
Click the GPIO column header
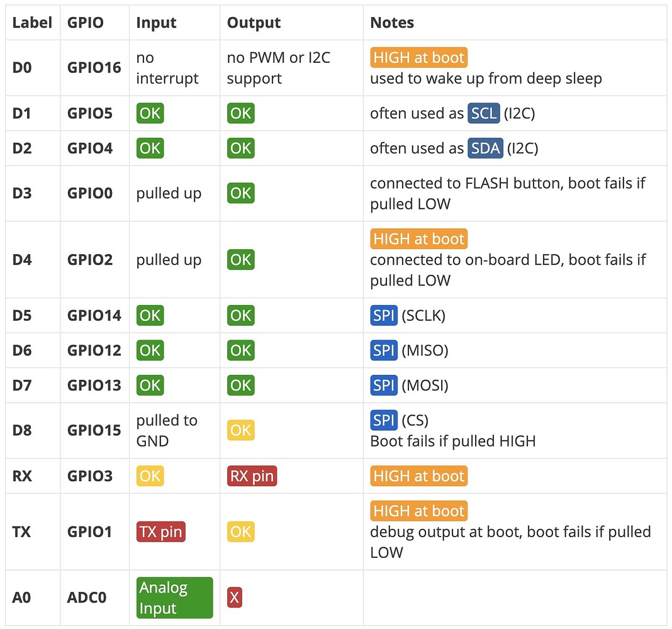point(86,23)
